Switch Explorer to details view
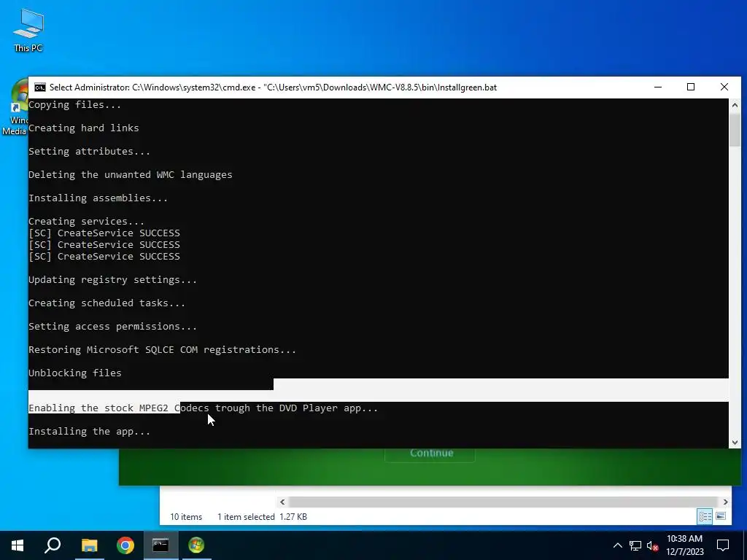The image size is (747, 560). pyautogui.click(x=705, y=517)
